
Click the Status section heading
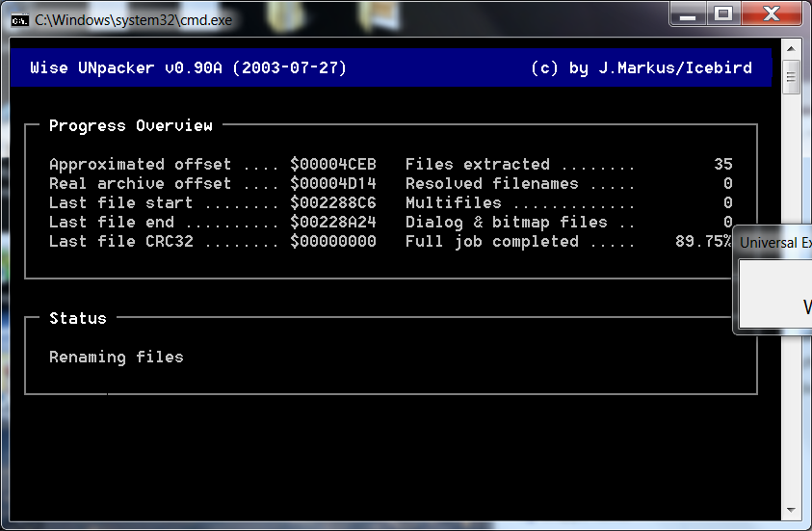(x=78, y=318)
